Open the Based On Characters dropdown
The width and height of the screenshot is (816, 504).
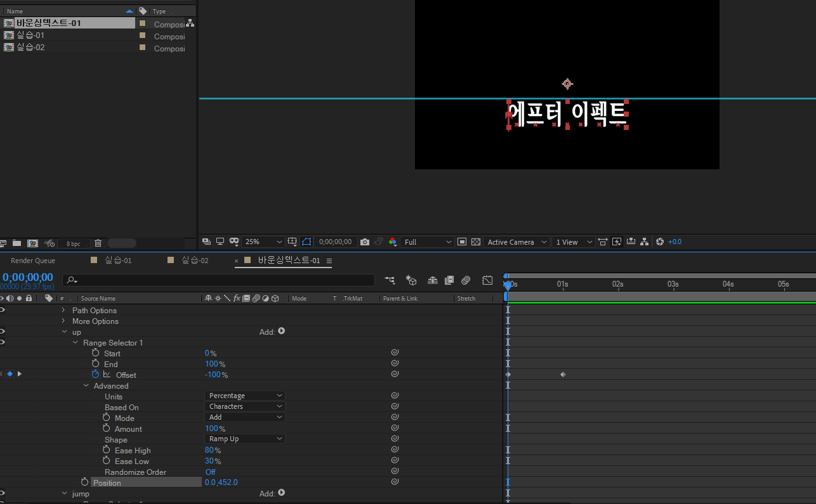[244, 406]
